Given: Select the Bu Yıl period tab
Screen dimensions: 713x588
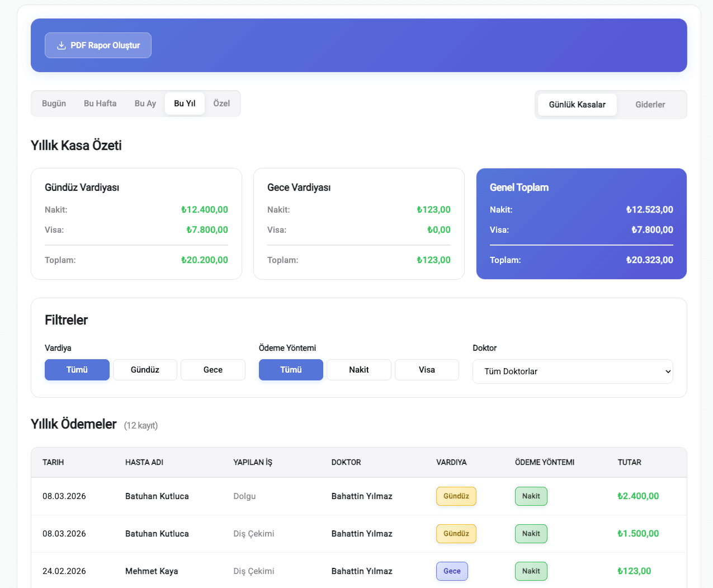Looking at the screenshot, I should (x=185, y=104).
